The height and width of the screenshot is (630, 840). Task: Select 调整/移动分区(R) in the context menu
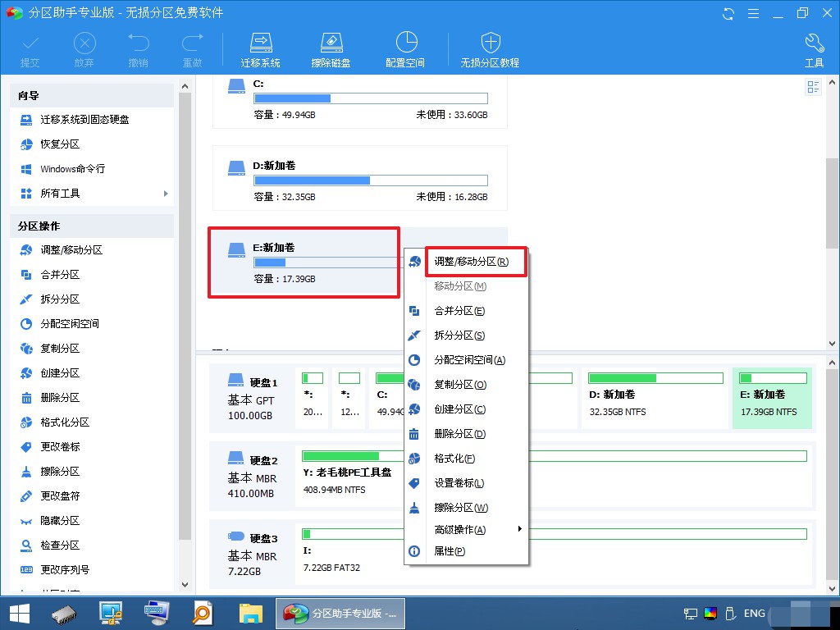pyautogui.click(x=466, y=262)
